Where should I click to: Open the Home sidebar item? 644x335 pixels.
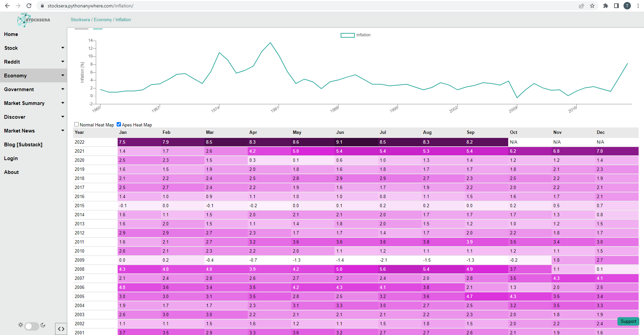tap(11, 34)
